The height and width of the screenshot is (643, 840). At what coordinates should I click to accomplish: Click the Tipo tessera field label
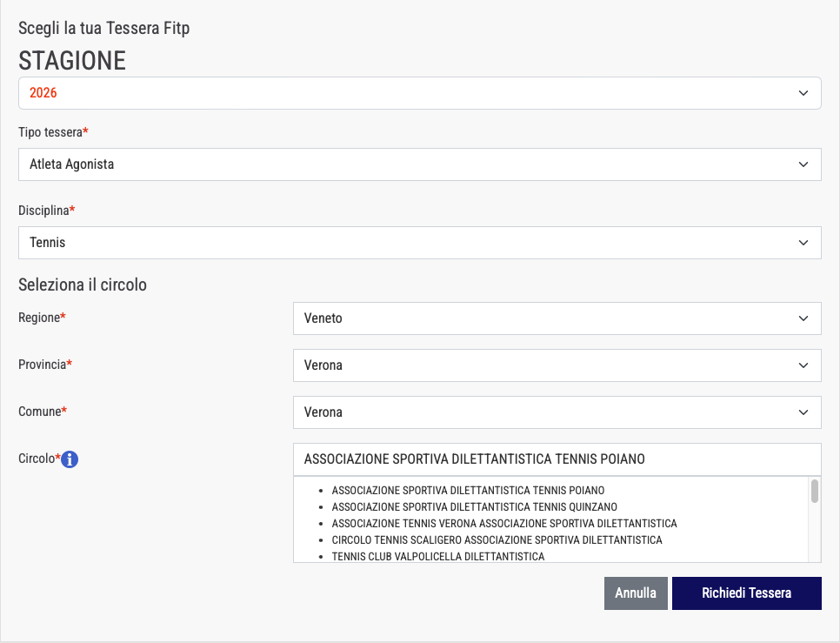coord(50,132)
